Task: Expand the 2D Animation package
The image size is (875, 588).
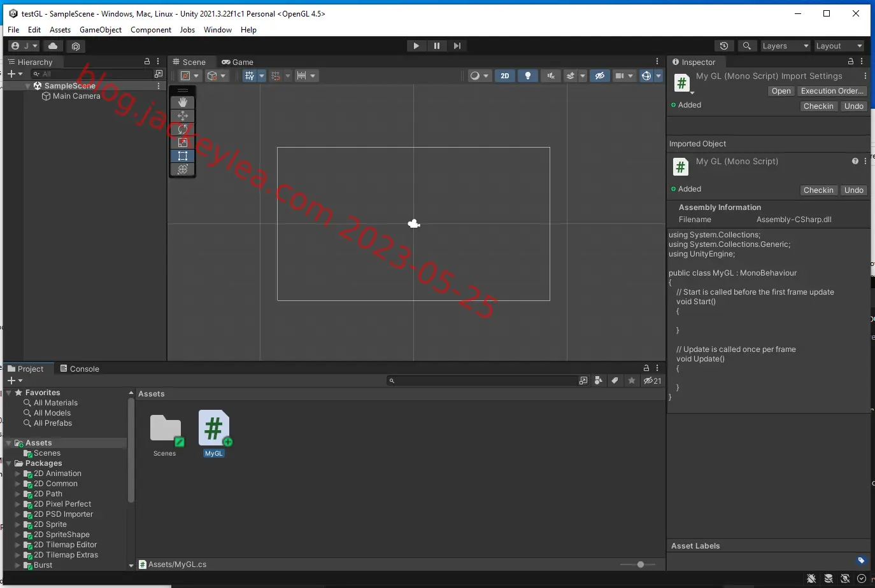Action: (18, 473)
